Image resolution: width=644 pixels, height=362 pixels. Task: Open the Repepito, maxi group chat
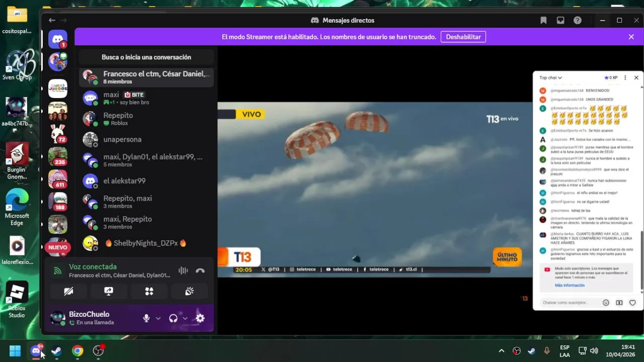point(146,202)
